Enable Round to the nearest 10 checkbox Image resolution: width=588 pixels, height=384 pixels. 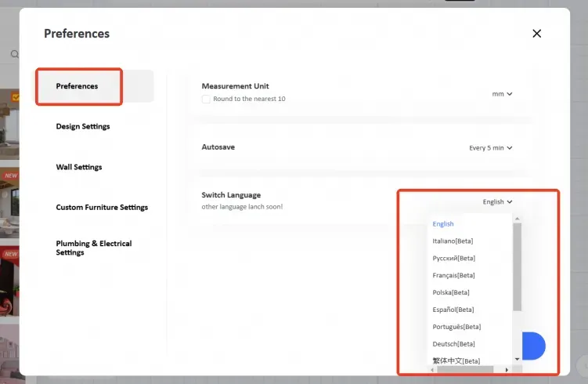pos(206,99)
